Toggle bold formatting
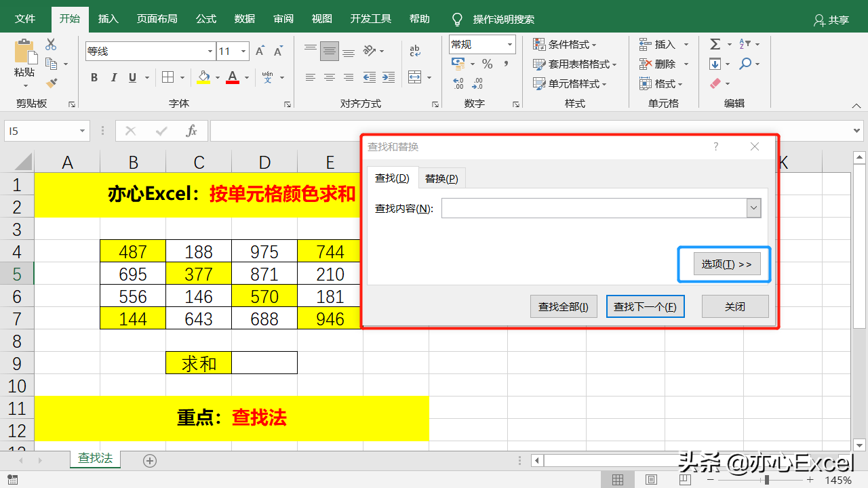 [x=94, y=77]
